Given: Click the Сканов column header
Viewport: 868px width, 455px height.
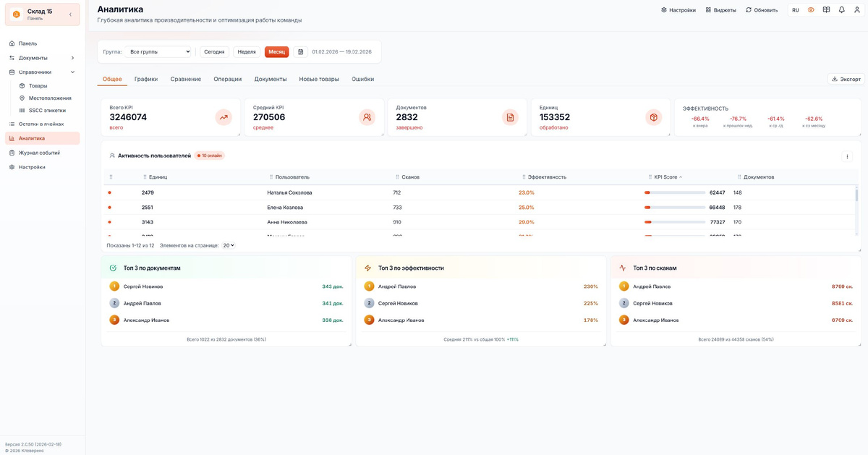Looking at the screenshot, I should [411, 177].
